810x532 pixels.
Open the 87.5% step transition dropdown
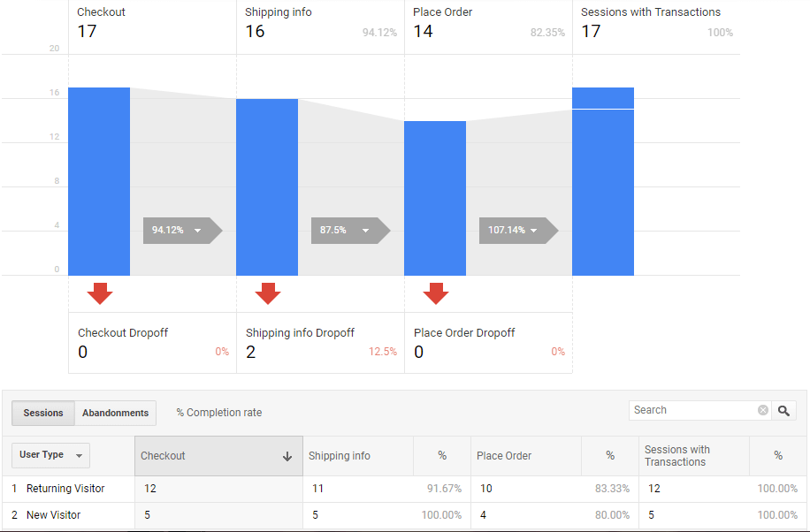point(350,231)
